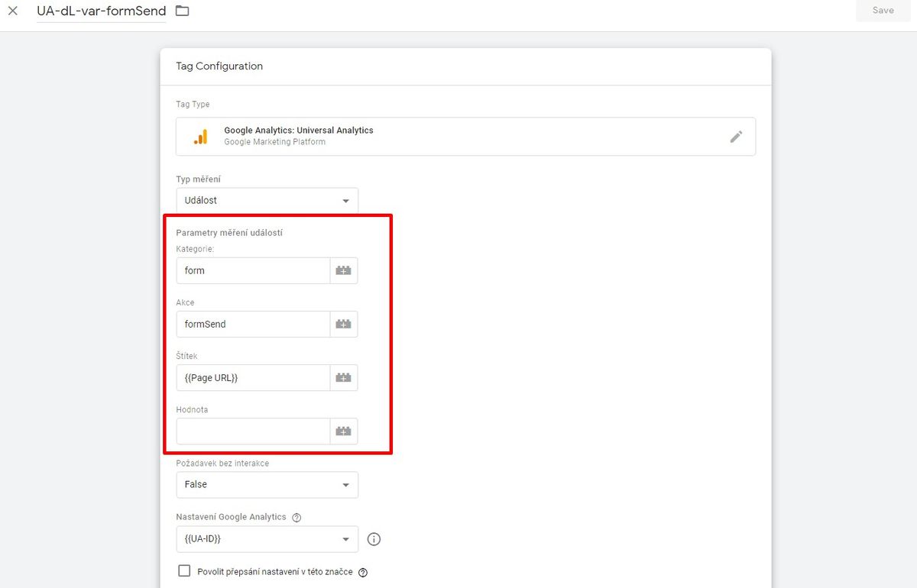Show help for Nastavení Google Analytics
The image size is (917, 588).
click(296, 517)
